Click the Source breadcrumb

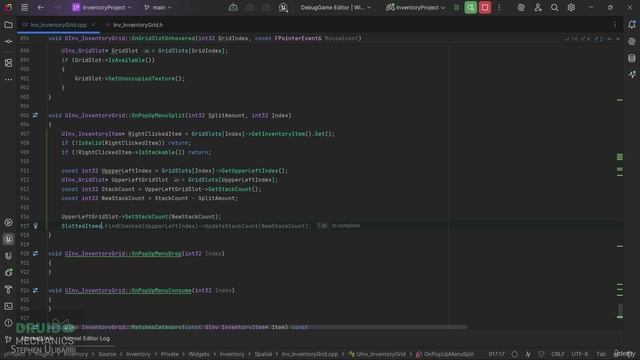[107, 354]
